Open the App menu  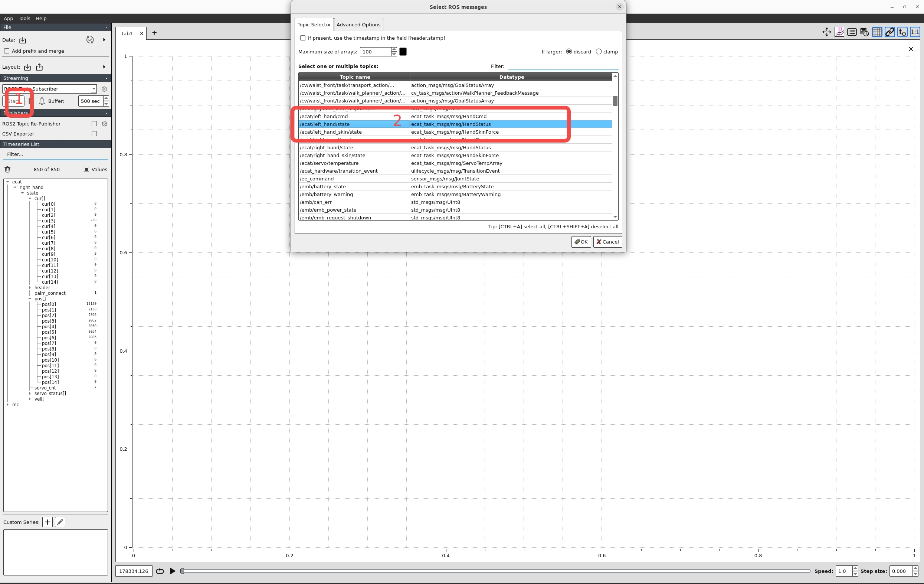[9, 19]
